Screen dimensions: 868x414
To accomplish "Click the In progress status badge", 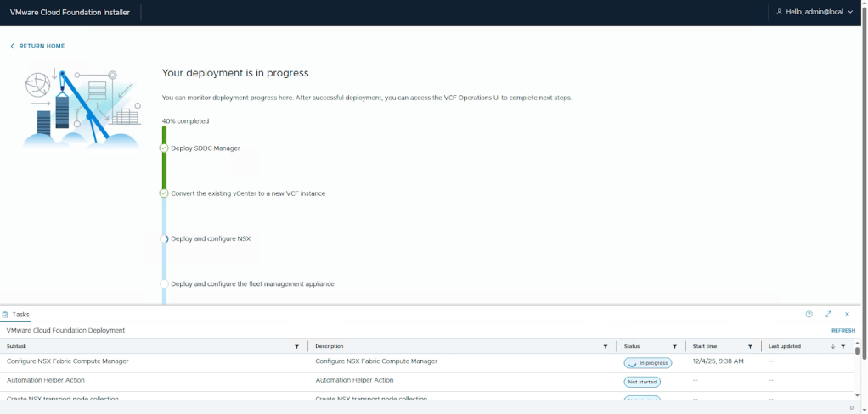I will [x=648, y=363].
